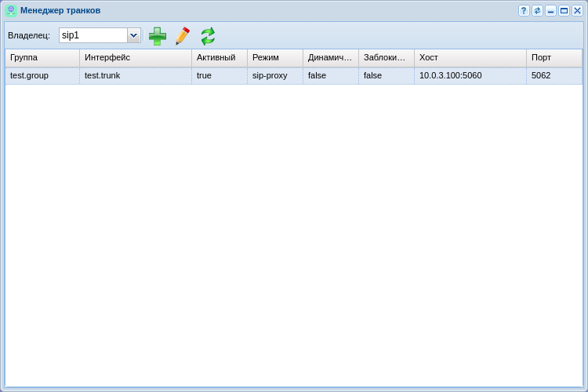Sort by Группа column header
Viewport: 588px width, 392px height.
pos(42,58)
